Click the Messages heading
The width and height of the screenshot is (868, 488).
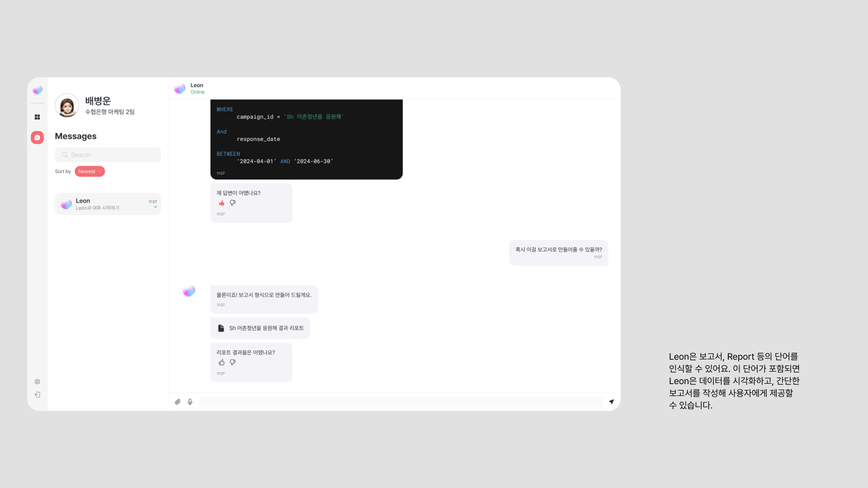[x=75, y=136]
